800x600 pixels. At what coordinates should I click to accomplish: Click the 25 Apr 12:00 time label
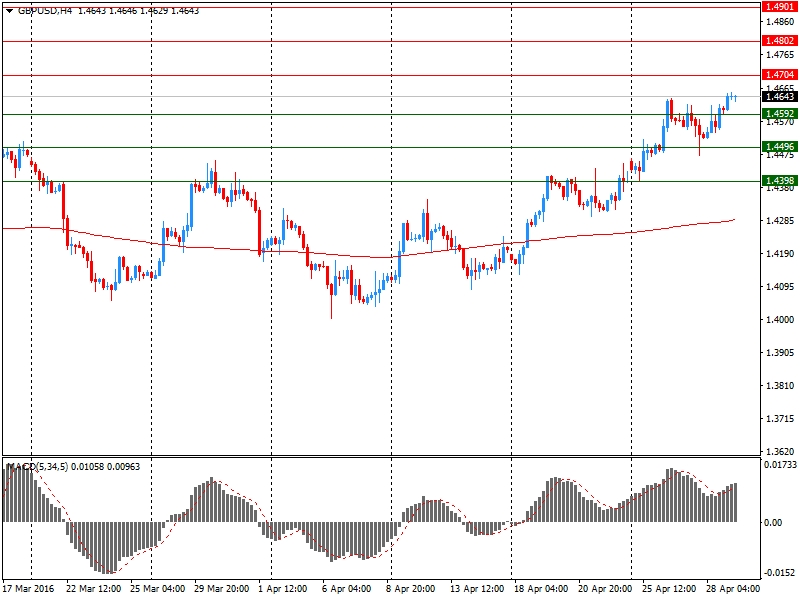pyautogui.click(x=669, y=589)
